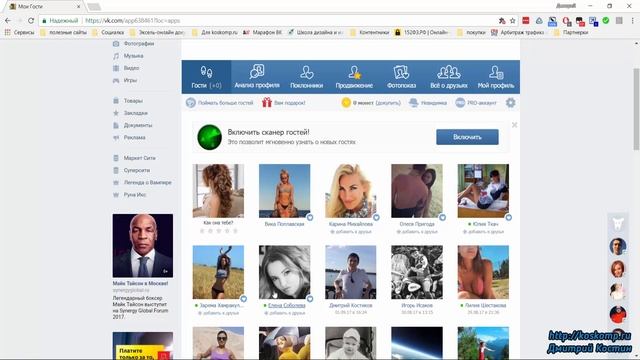Click the coins balance link
This screenshot has width=640, height=360.
click(x=371, y=103)
